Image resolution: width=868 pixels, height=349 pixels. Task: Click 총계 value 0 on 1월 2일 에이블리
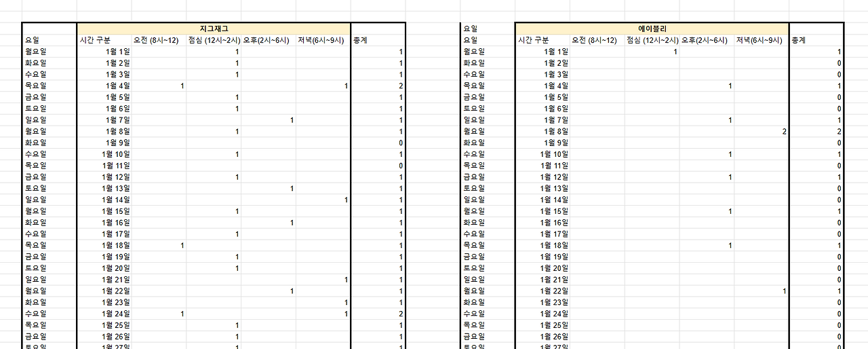click(x=840, y=63)
